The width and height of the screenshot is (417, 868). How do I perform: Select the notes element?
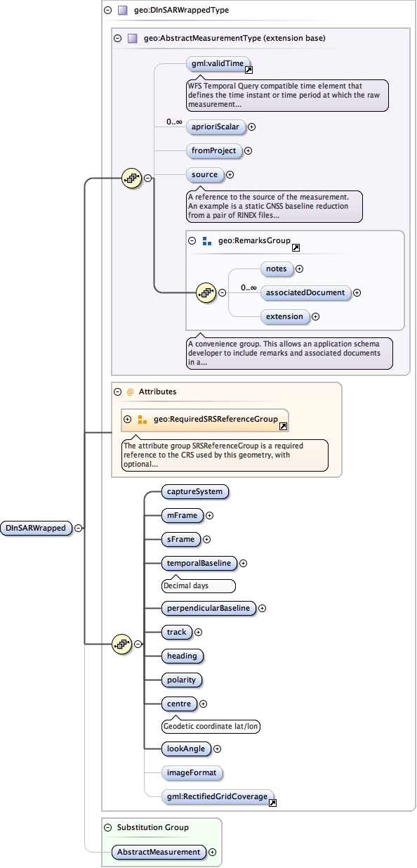tap(276, 268)
